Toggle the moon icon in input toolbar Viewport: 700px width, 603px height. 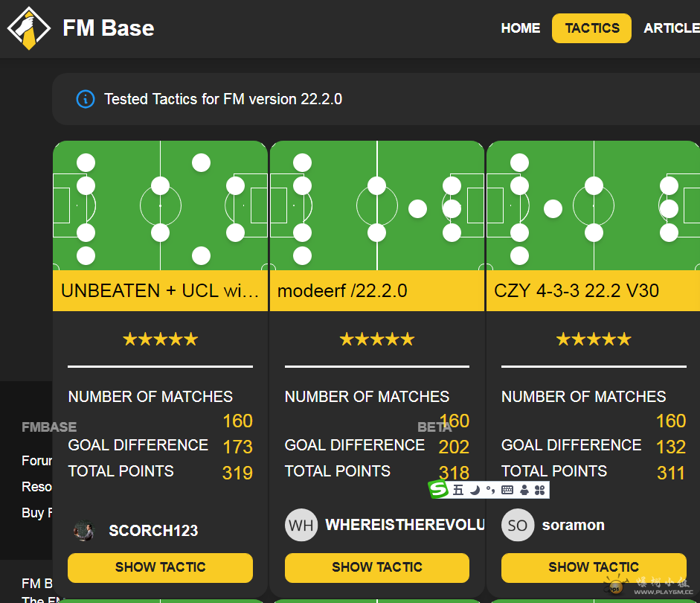click(474, 490)
